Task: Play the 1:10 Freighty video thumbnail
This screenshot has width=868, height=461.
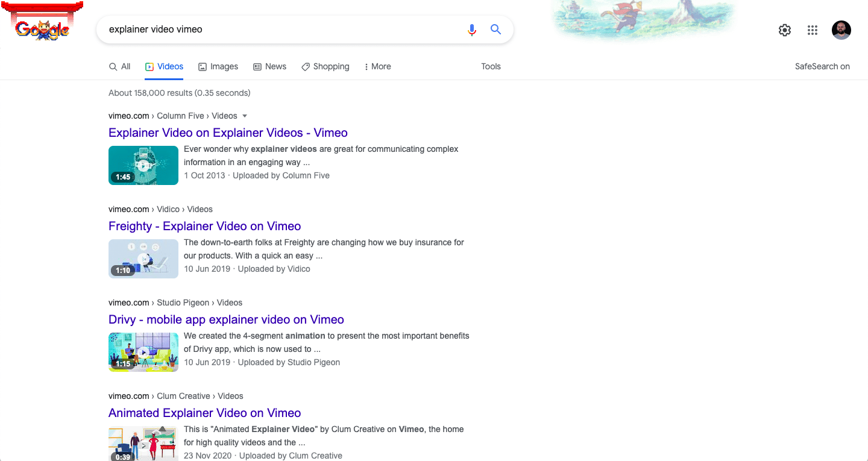Action: coord(143,259)
